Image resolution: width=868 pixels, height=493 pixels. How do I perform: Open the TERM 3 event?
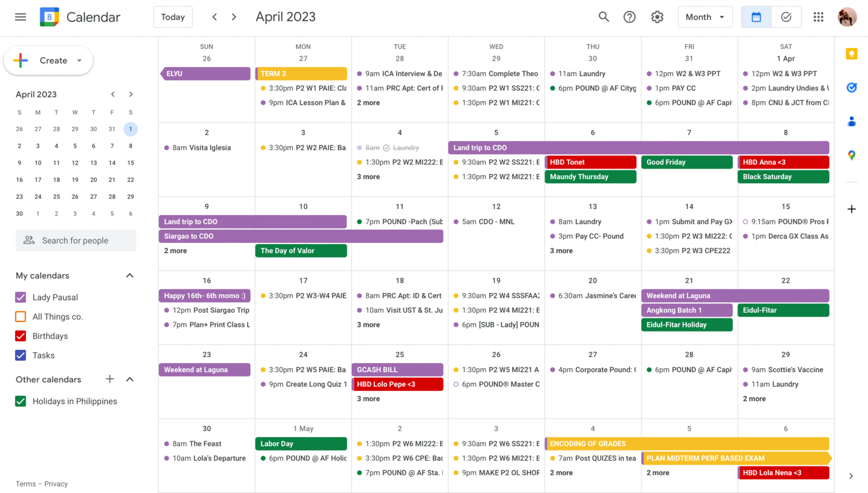coord(301,74)
